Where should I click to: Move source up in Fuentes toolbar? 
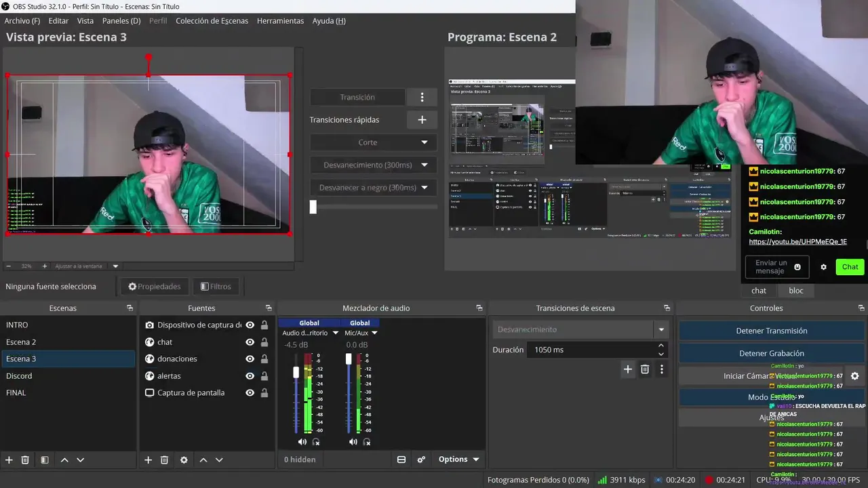203,460
